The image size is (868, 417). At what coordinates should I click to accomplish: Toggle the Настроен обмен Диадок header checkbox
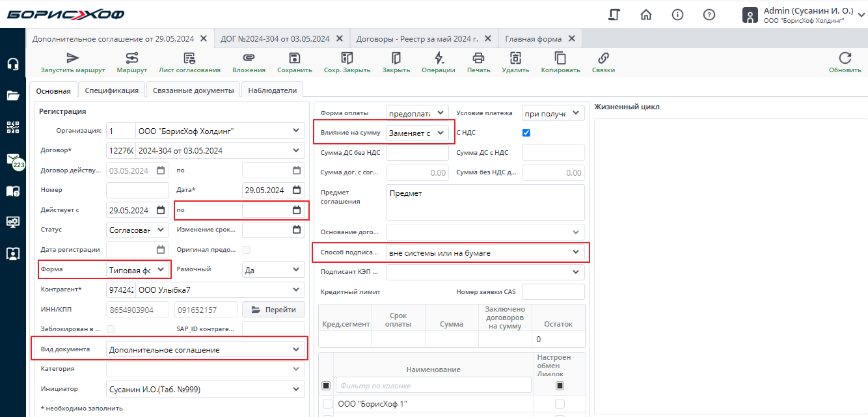pos(560,386)
